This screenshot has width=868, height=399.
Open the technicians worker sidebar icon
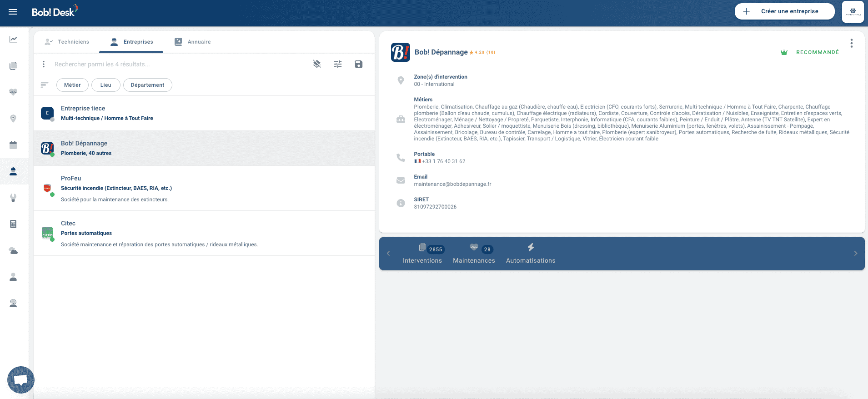coord(13,171)
